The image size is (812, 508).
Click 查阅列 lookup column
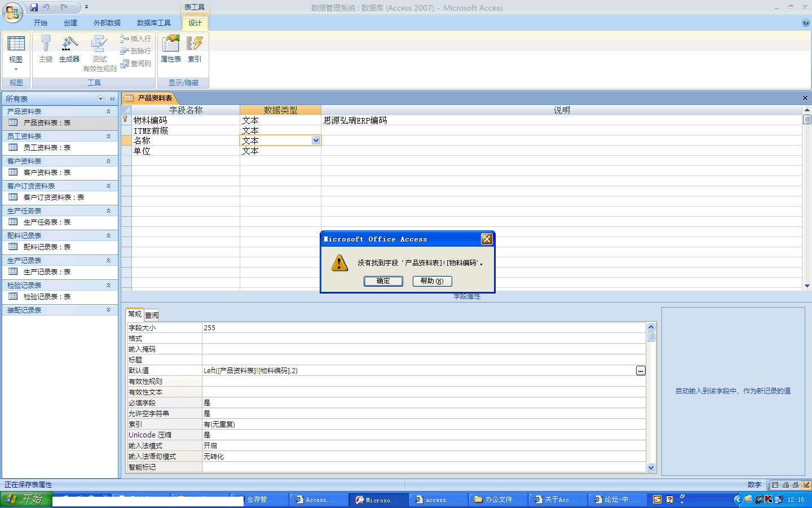coord(135,63)
